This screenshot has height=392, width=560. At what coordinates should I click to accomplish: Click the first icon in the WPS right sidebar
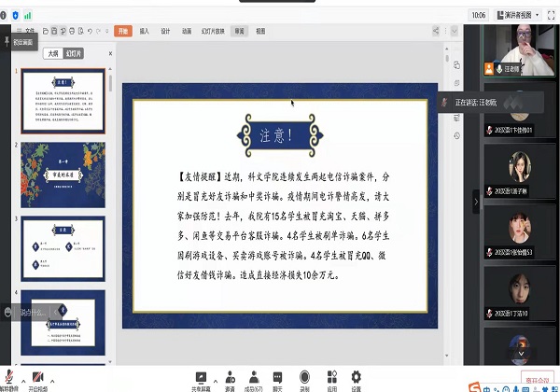click(456, 65)
